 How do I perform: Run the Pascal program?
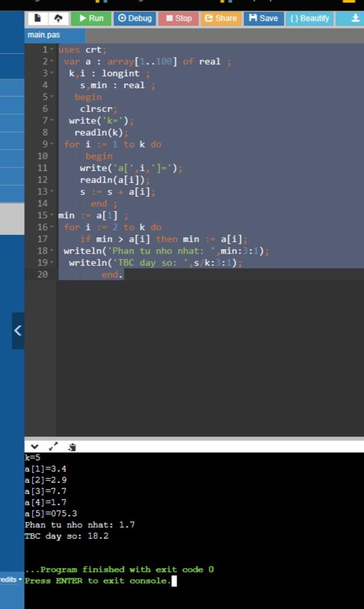91,18
